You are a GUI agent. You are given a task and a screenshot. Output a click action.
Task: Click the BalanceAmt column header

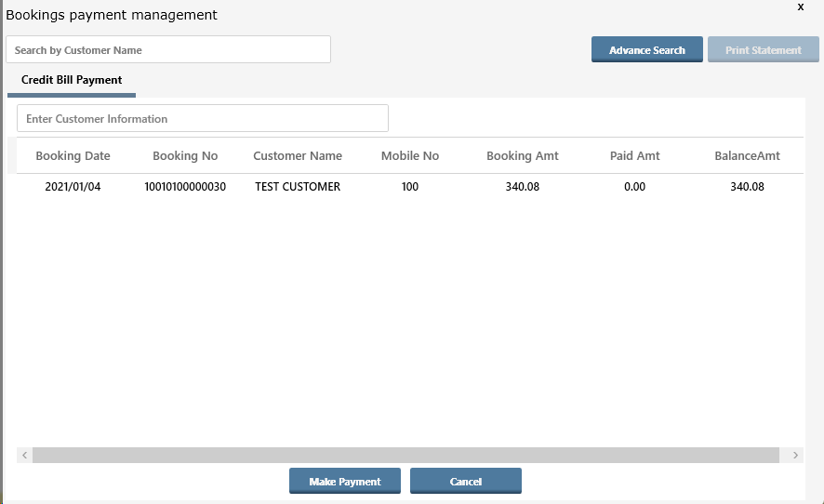(x=747, y=156)
